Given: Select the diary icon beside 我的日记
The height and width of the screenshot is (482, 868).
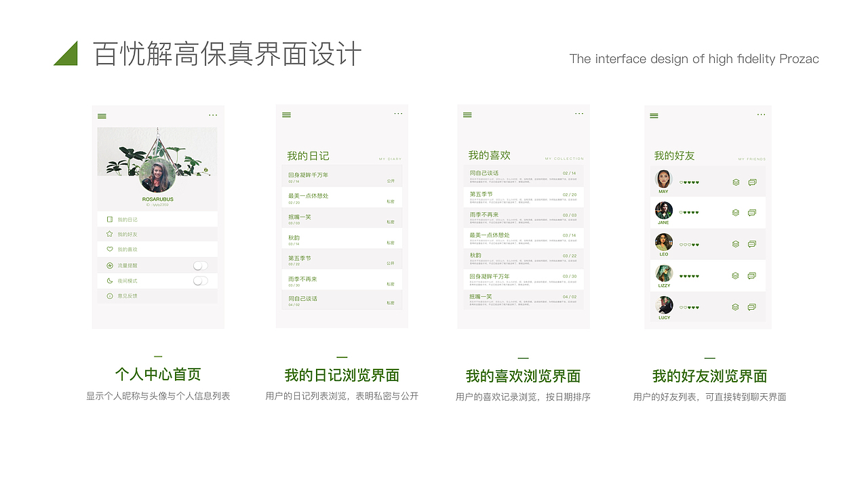Looking at the screenshot, I should pos(110,219).
